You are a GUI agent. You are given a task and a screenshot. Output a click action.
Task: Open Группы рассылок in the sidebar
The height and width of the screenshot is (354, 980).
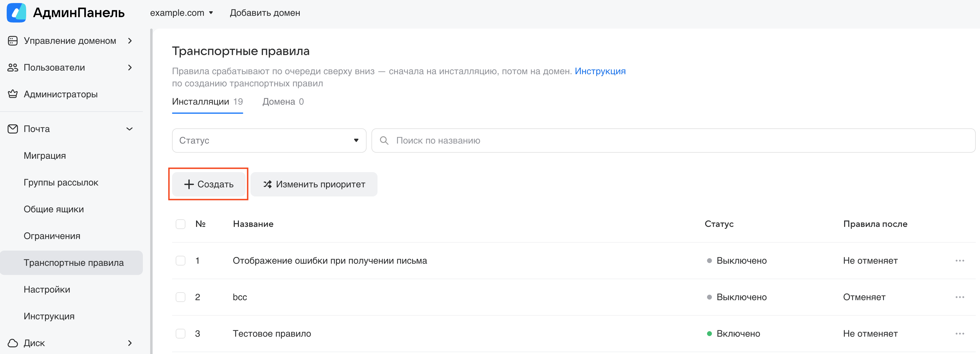[x=61, y=182]
